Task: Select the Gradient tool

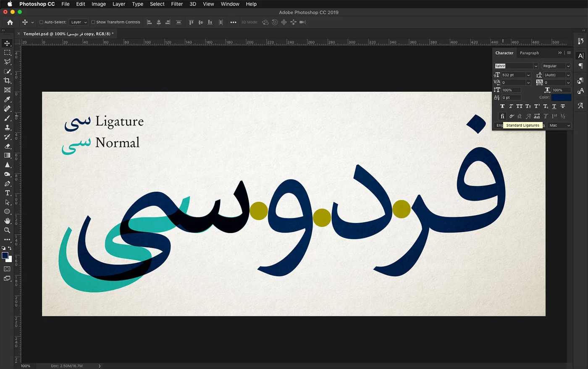Action: coord(7,155)
